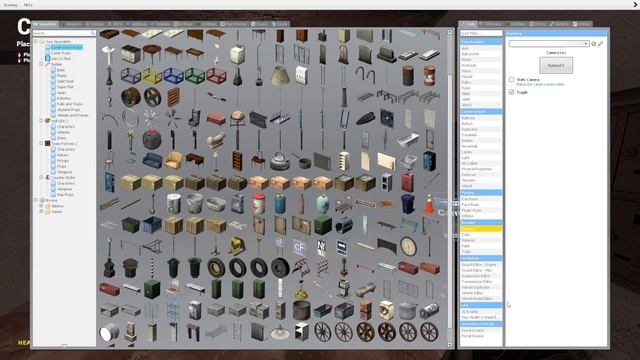Screen dimensions: 640x360
Task: Spawn the red frame cage prop
Action: (216, 75)
